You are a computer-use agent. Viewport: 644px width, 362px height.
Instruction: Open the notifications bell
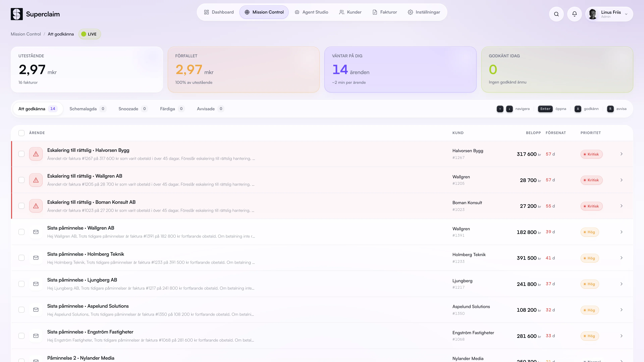(x=575, y=14)
